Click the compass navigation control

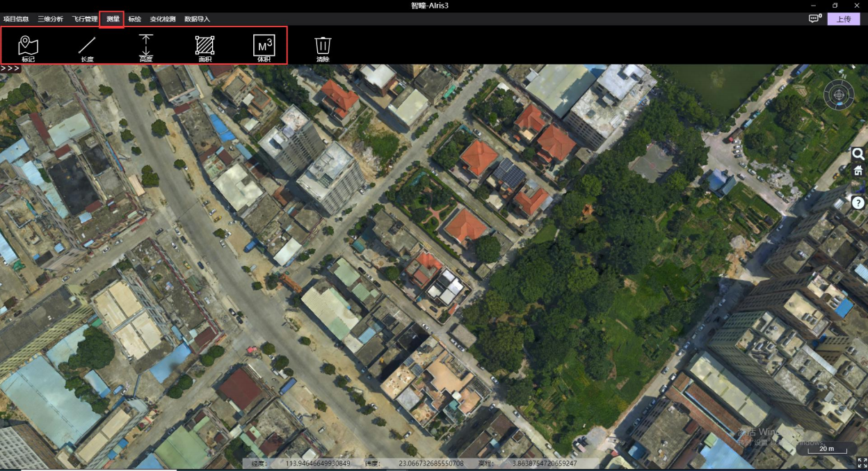point(839,95)
